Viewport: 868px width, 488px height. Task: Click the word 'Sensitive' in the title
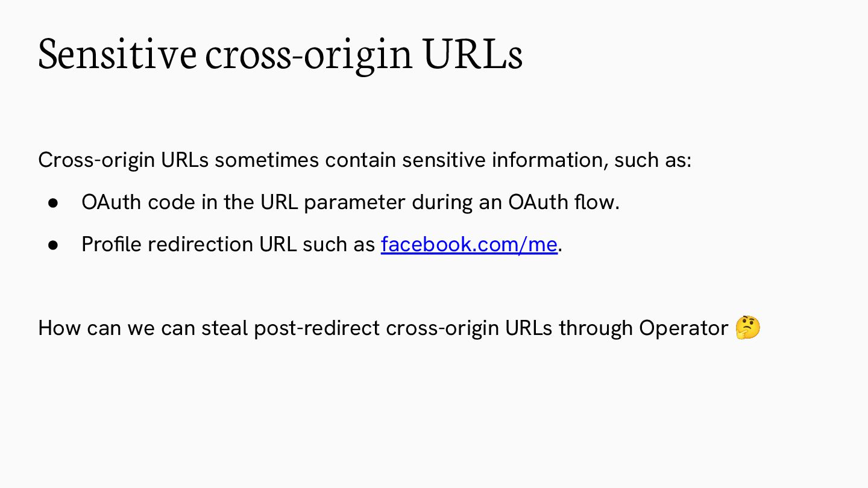coord(118,54)
